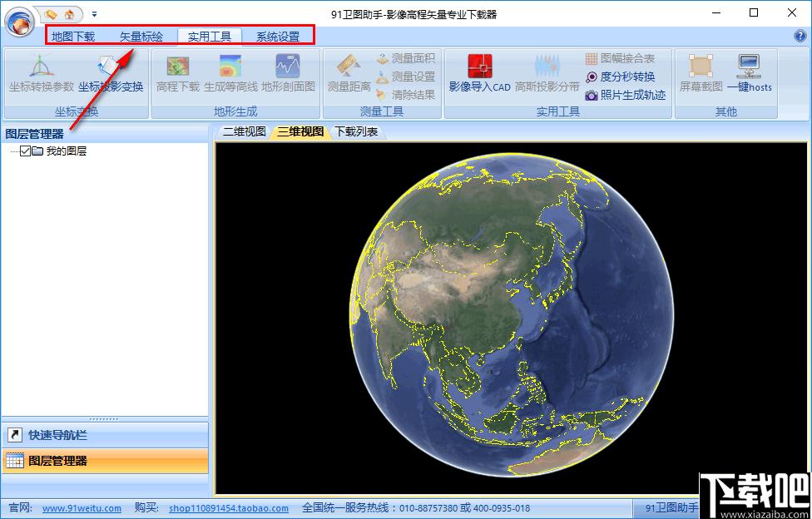Viewport: 812px width, 519px height.
Task: Open the 系统设置 ribbon tab
Action: (278, 37)
